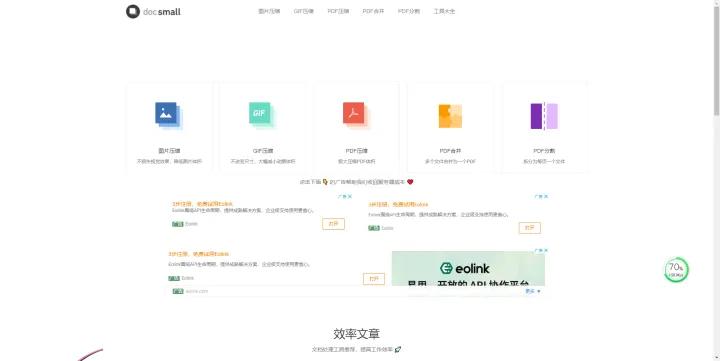Expand the 更多 dropdown below the ads
Screen dimensions: 720x361
point(533,291)
